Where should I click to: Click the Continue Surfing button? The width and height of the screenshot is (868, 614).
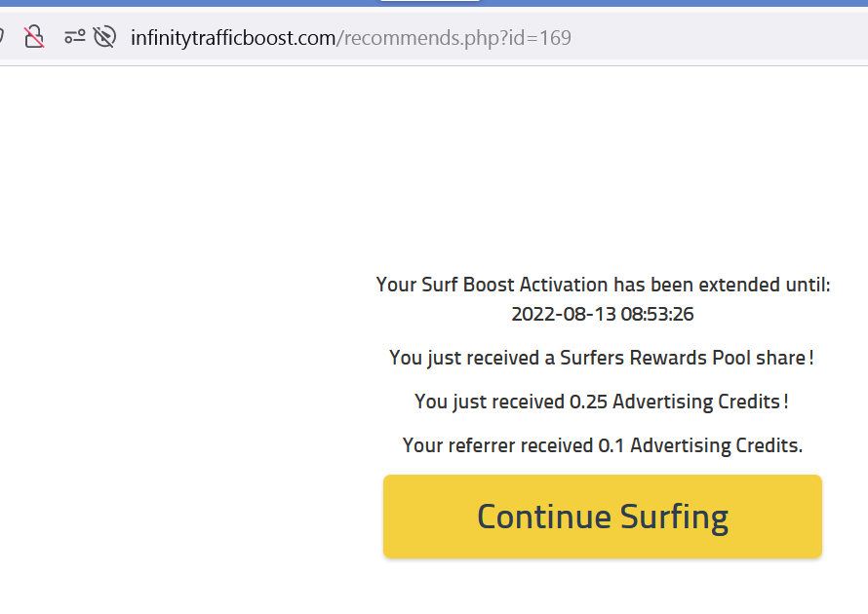click(603, 517)
